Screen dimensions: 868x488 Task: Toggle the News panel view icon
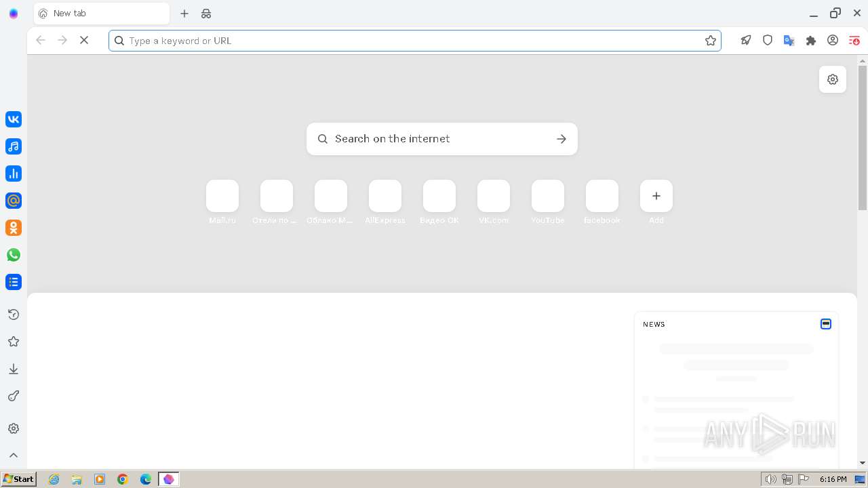[826, 324]
